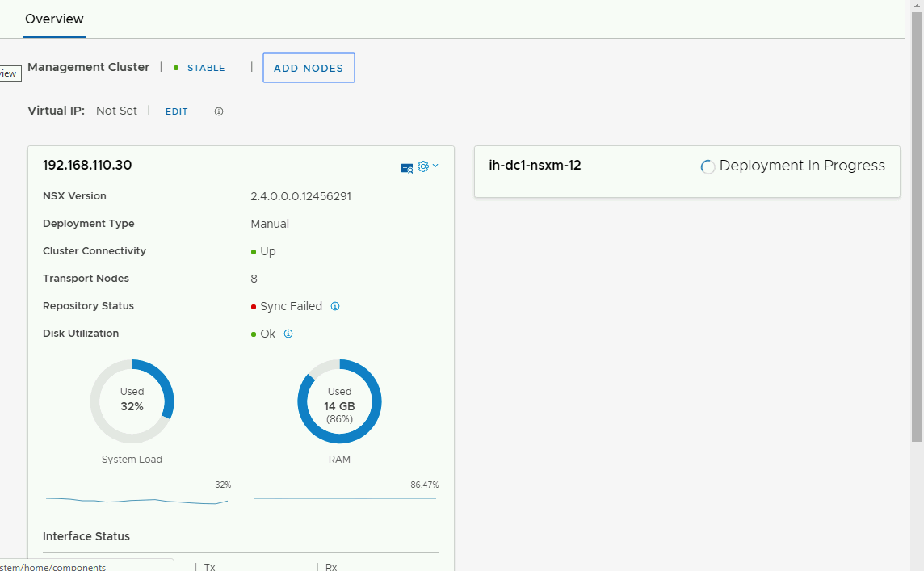Click the Tx column header
Viewport: 924px width, 571px height.
(210, 567)
